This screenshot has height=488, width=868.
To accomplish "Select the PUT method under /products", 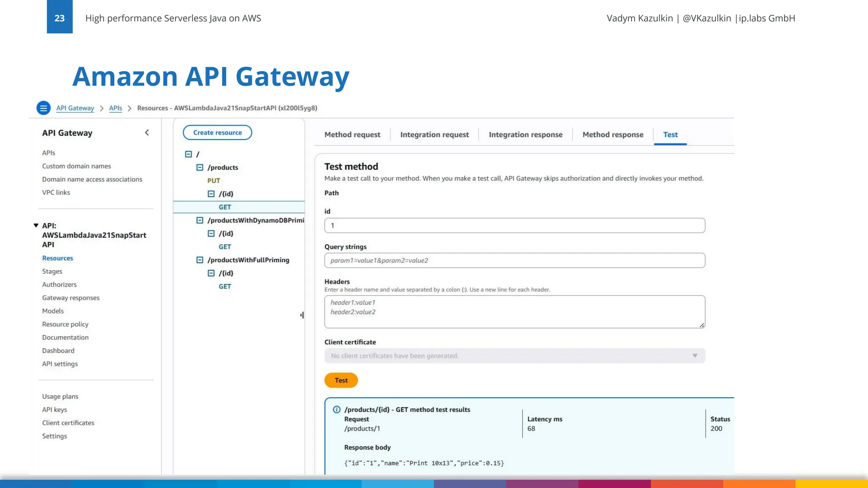I will coord(214,181).
